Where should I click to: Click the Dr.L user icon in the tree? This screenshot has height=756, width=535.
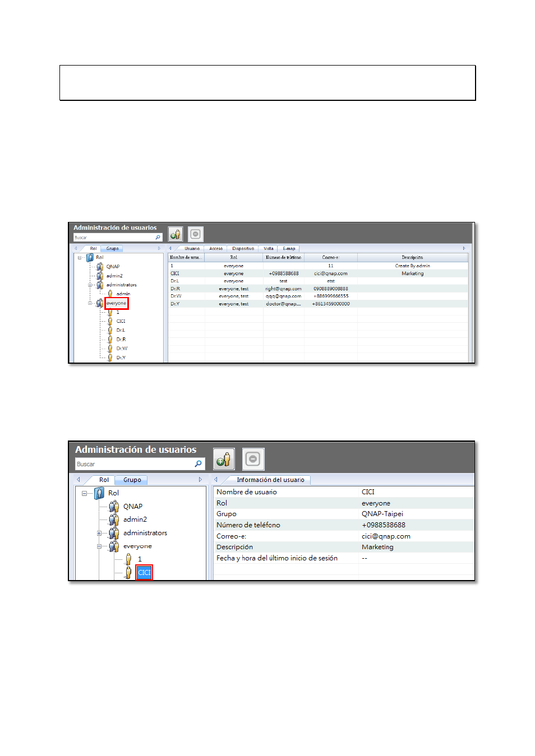click(x=110, y=330)
